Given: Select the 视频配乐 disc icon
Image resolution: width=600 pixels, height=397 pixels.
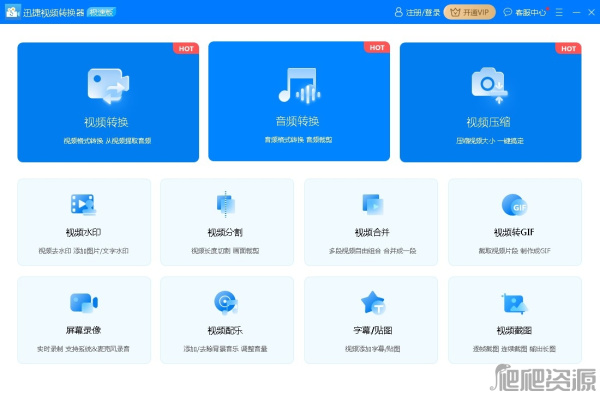Looking at the screenshot, I should click(x=226, y=302).
